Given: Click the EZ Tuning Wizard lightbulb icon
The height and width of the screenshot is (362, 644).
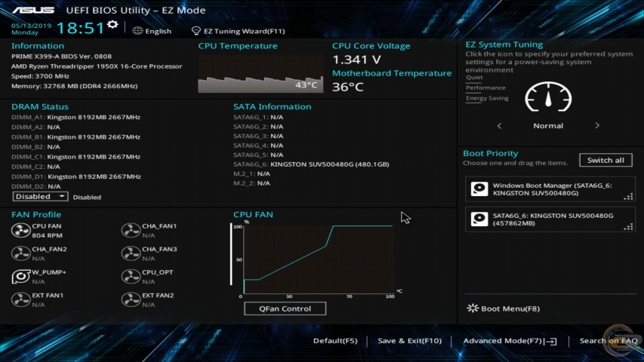Looking at the screenshot, I should tap(196, 31).
